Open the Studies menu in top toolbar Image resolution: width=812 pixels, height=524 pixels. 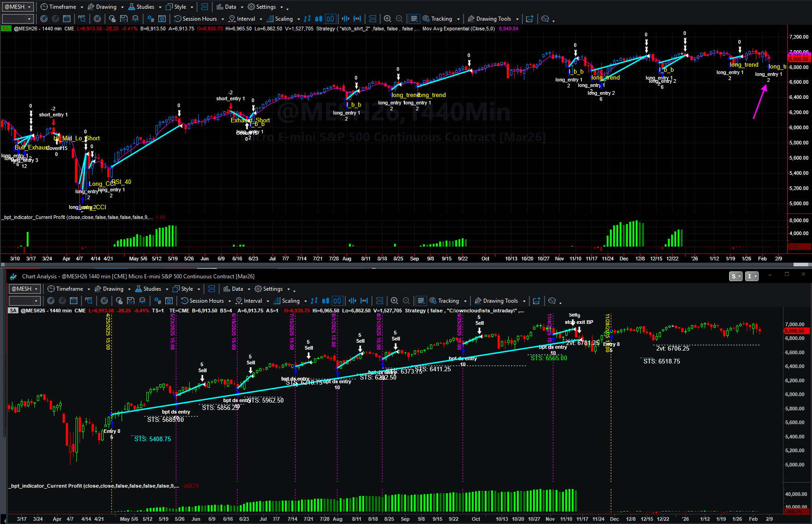145,7
